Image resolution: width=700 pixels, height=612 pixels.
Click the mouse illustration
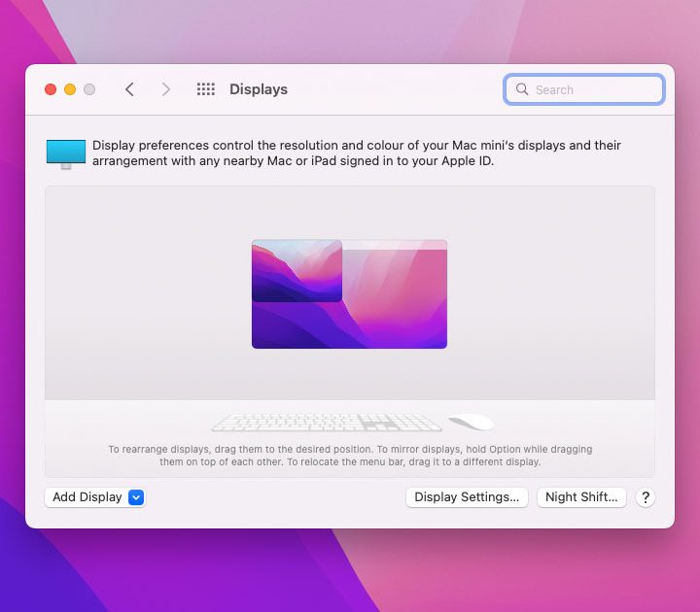point(471,422)
